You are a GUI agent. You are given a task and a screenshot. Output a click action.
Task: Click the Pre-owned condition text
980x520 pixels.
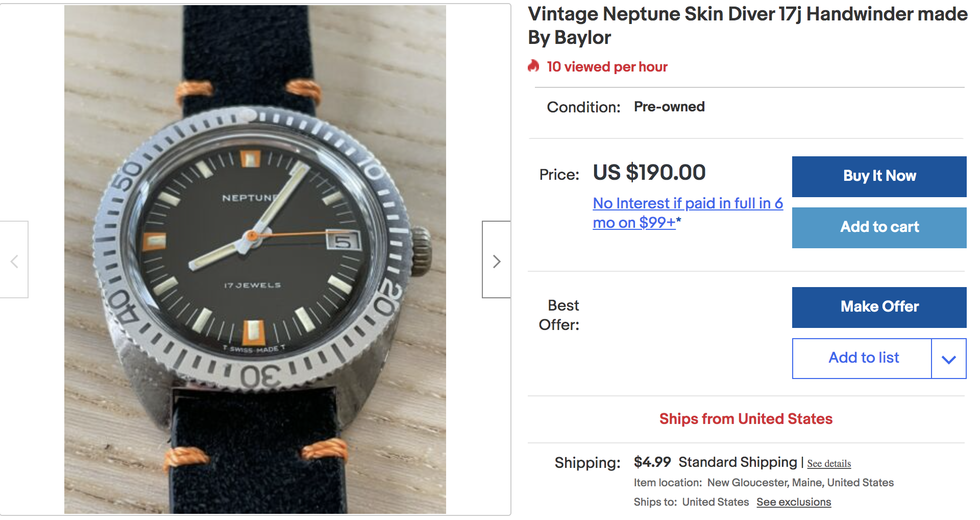pos(669,107)
